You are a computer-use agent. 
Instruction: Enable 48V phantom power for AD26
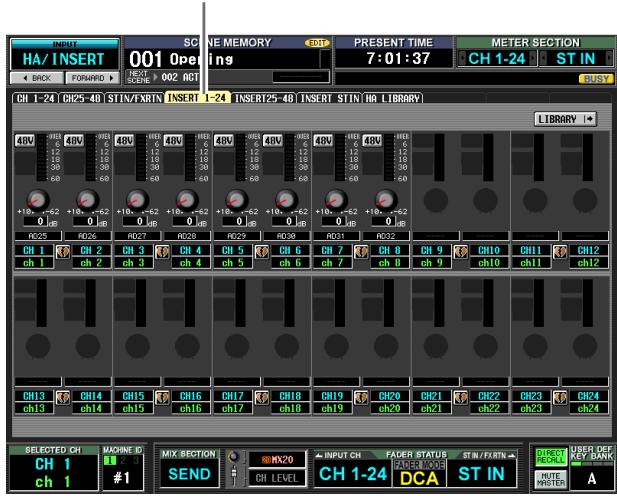pos(74,141)
